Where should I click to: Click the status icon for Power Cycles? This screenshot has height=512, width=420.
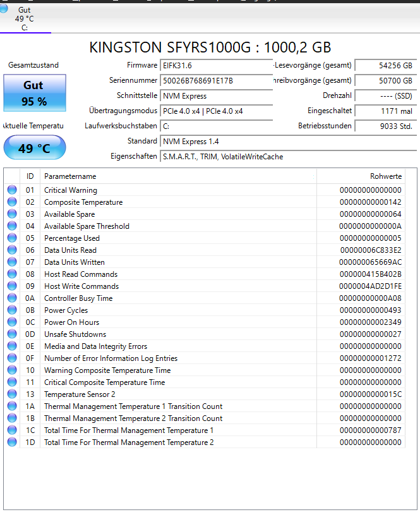(x=12, y=310)
